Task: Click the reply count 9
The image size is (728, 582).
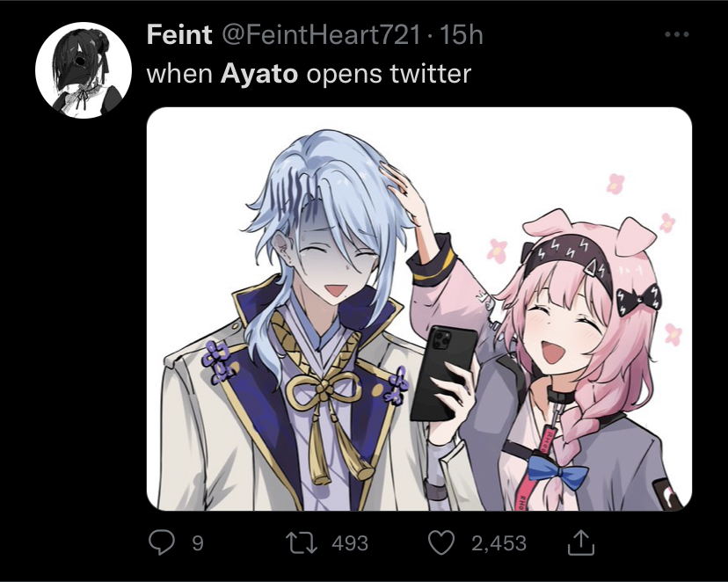Action: pyautogui.click(x=198, y=543)
